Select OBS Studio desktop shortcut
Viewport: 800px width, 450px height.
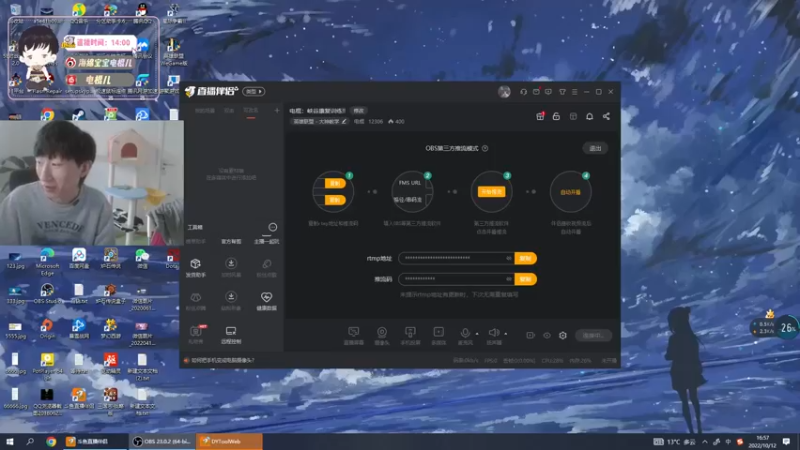click(x=47, y=294)
